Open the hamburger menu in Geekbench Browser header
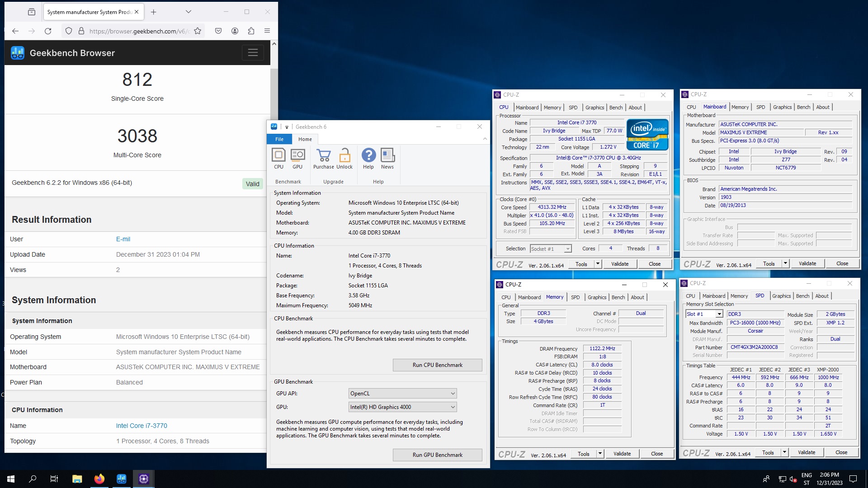The image size is (868, 488). coord(253,53)
